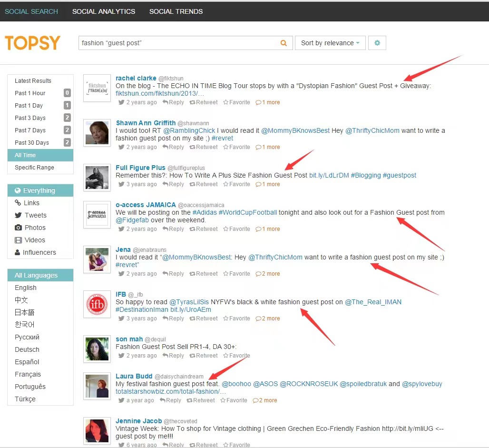Choose Specific Range time filter

tap(40, 167)
